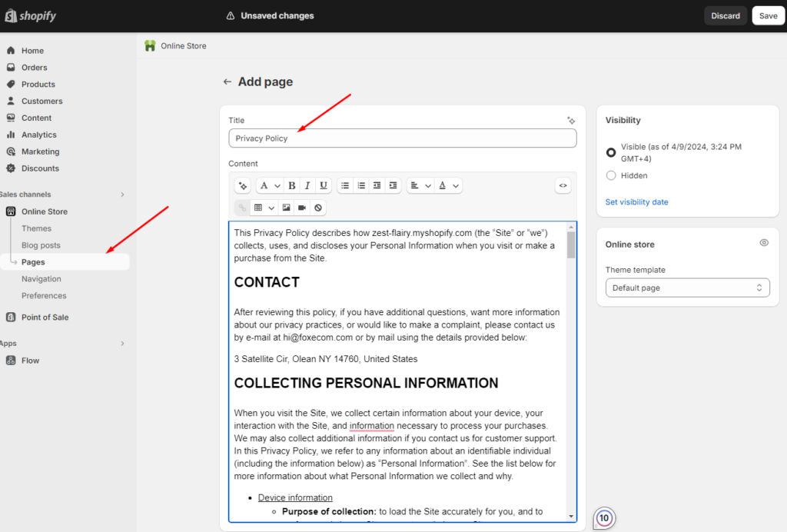The image size is (787, 532).
Task: Insert a video into the page content
Action: (301, 207)
